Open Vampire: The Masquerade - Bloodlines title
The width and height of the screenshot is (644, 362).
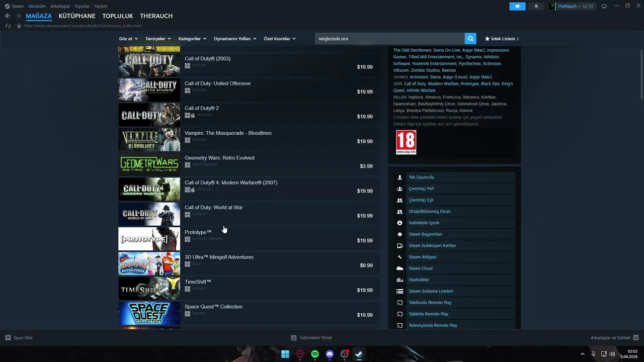pyautogui.click(x=228, y=133)
